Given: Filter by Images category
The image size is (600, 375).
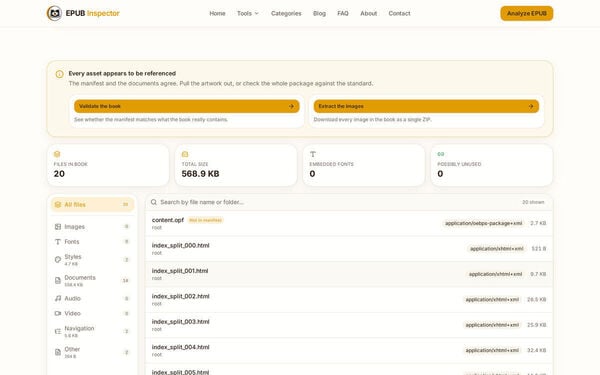Looking at the screenshot, I should click(x=93, y=227).
